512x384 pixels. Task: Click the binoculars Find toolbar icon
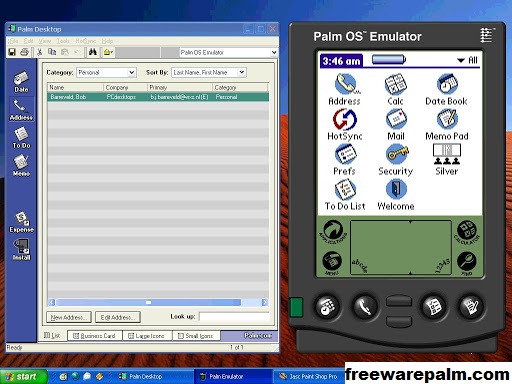pyautogui.click(x=93, y=52)
